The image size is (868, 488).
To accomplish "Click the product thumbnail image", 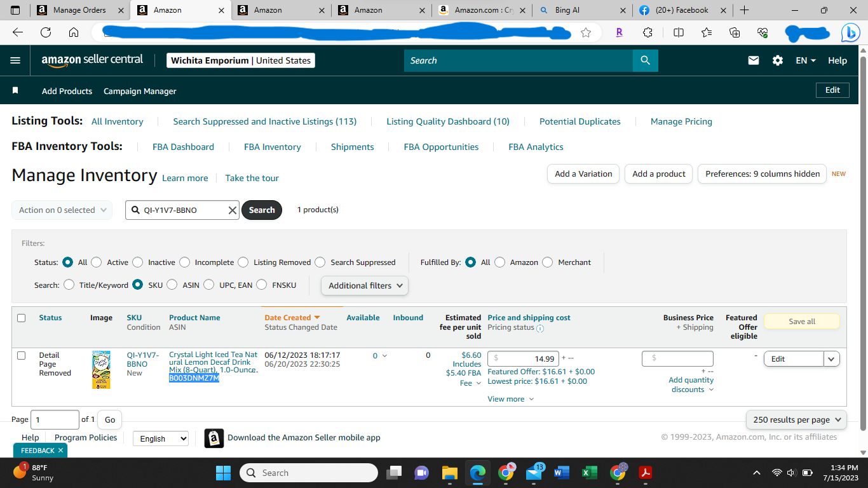I will point(101,370).
